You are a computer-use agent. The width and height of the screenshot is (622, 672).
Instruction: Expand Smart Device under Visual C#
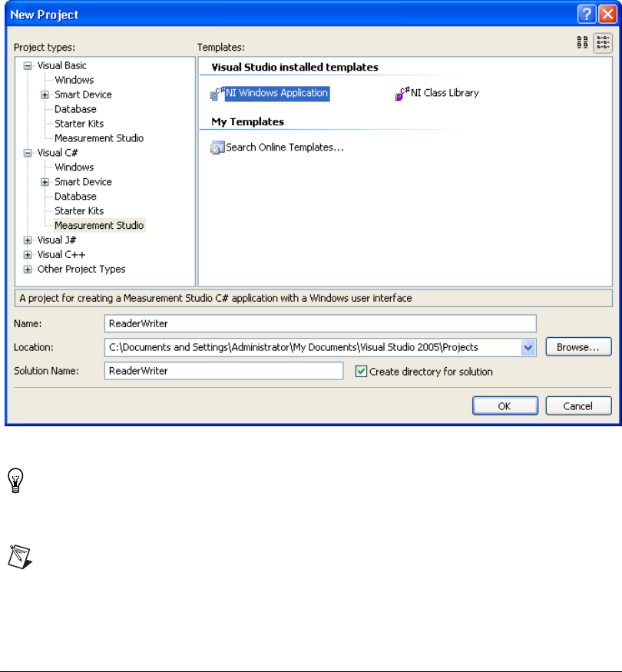[45, 182]
